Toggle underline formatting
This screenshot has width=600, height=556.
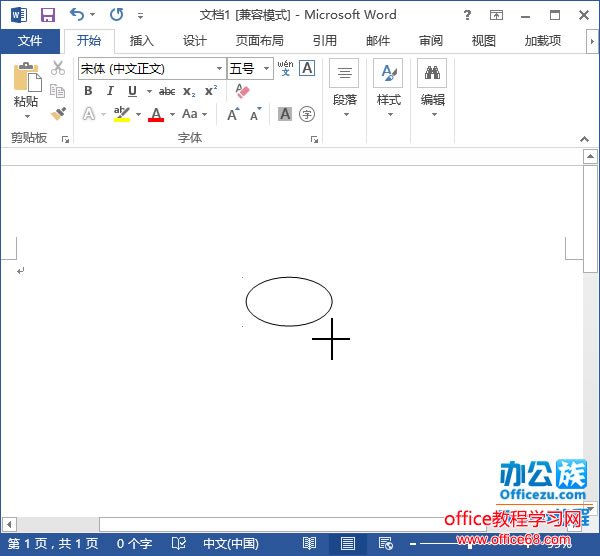point(132,91)
